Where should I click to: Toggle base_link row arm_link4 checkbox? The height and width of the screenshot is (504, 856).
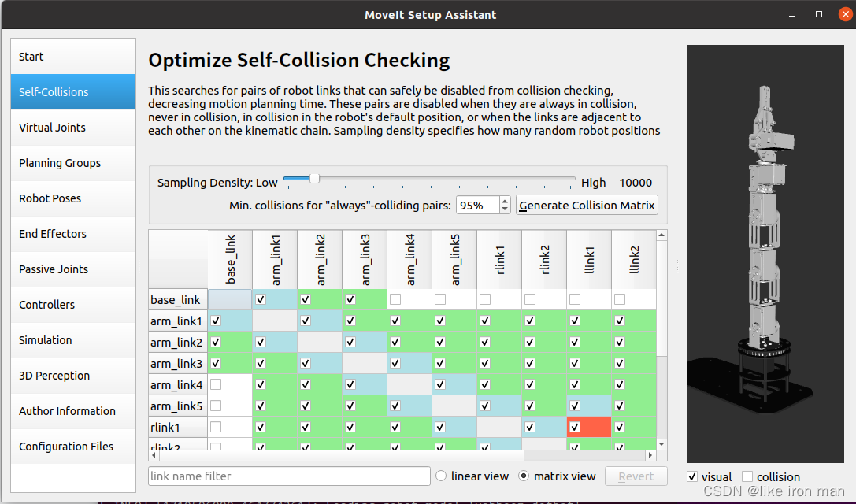395,299
